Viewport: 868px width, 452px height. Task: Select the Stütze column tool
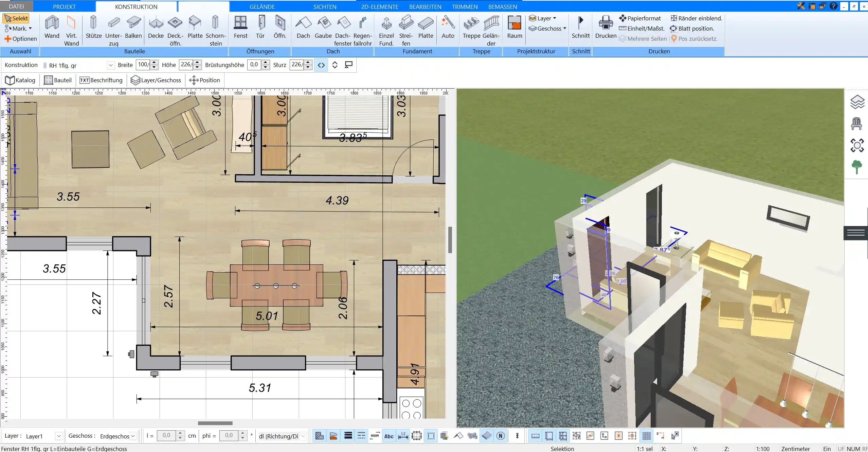tap(93, 27)
